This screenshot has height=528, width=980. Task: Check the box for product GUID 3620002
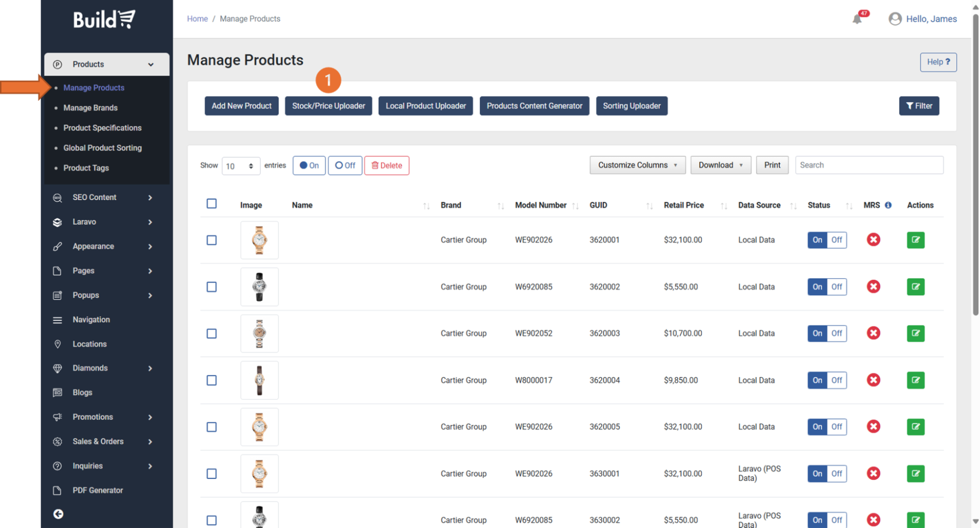211,287
